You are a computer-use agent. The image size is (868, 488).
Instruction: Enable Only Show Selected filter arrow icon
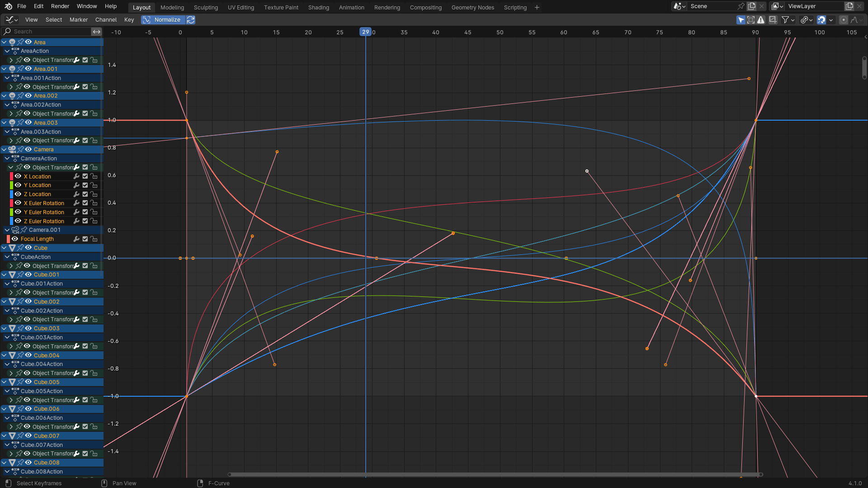click(741, 20)
